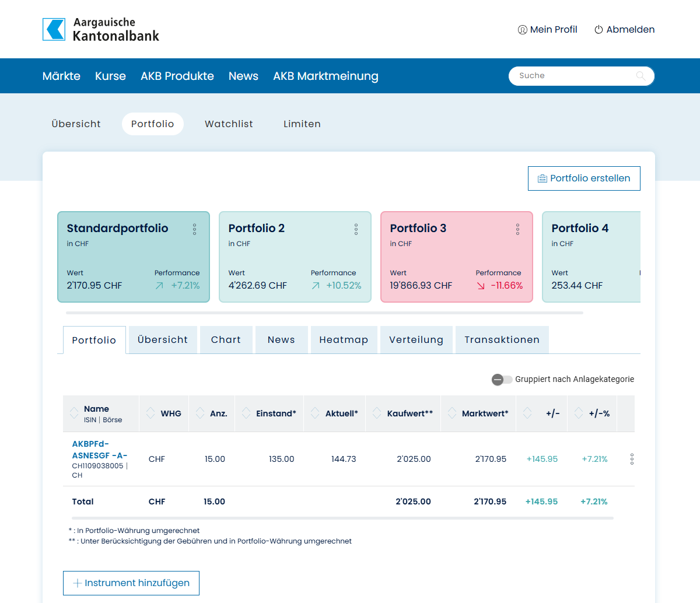Image resolution: width=700 pixels, height=603 pixels.
Task: Click Abmelden to log out
Action: pyautogui.click(x=624, y=29)
